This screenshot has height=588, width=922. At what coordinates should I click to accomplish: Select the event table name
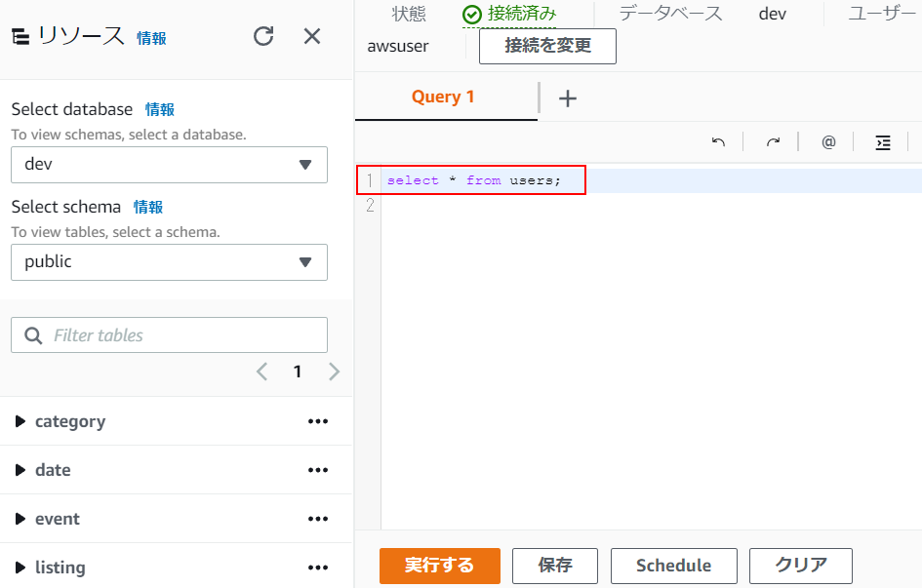(57, 519)
